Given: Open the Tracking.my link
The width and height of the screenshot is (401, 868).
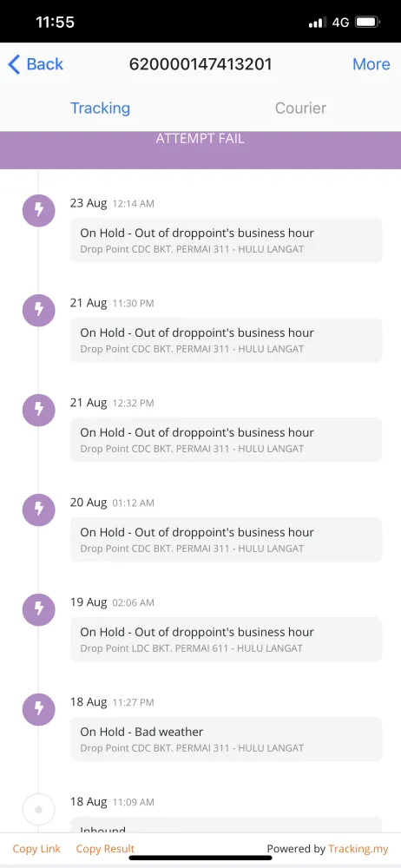Looking at the screenshot, I should pos(358,849).
